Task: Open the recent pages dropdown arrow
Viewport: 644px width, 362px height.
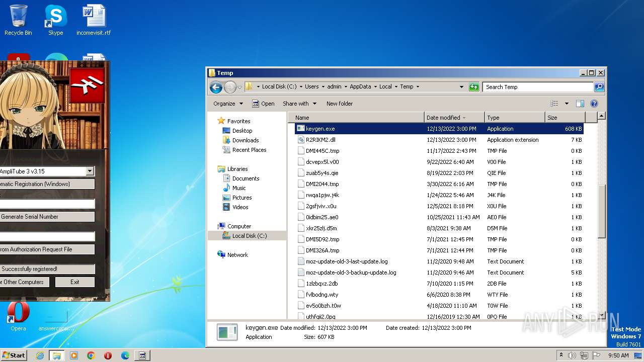Action: (239, 87)
